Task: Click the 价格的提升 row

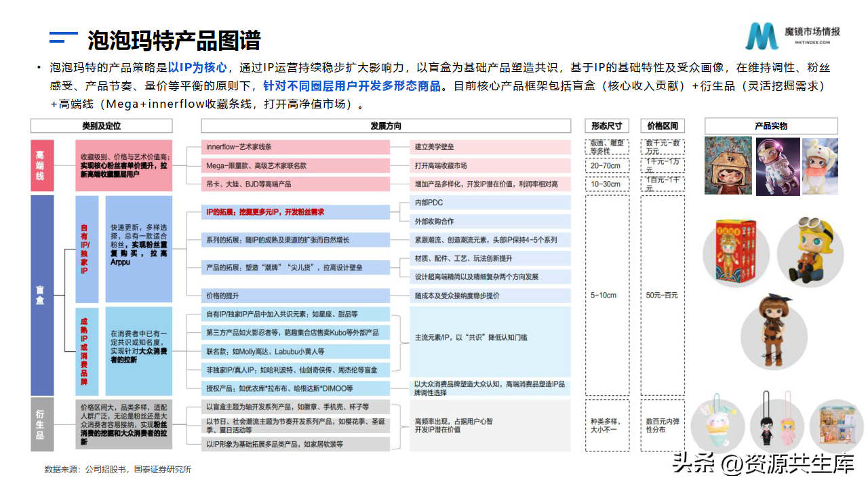Action: 296,296
